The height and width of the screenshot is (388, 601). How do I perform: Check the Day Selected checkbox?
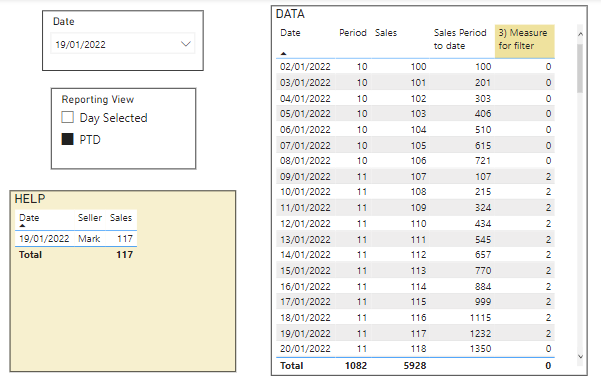pyautogui.click(x=67, y=117)
